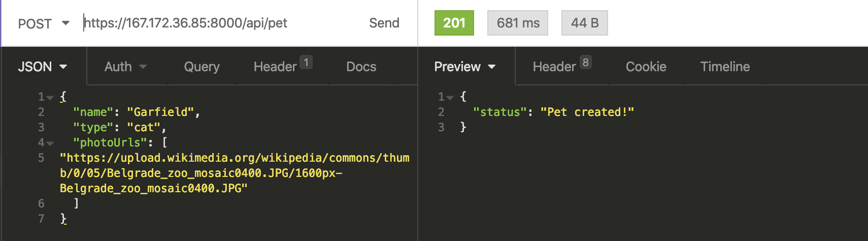The image size is (868, 241).
Task: Switch to the Query tab
Action: click(x=202, y=67)
